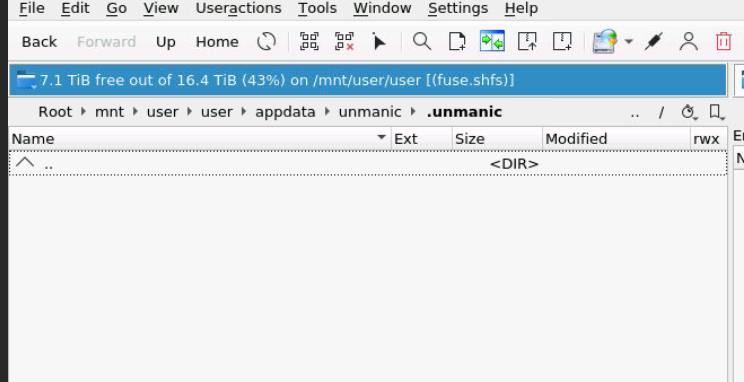Click the user breadcrumb right after mnt
744x382 pixels.
(x=162, y=112)
